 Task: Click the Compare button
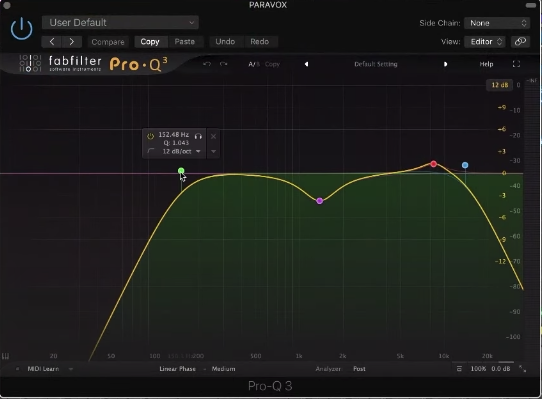coord(108,42)
